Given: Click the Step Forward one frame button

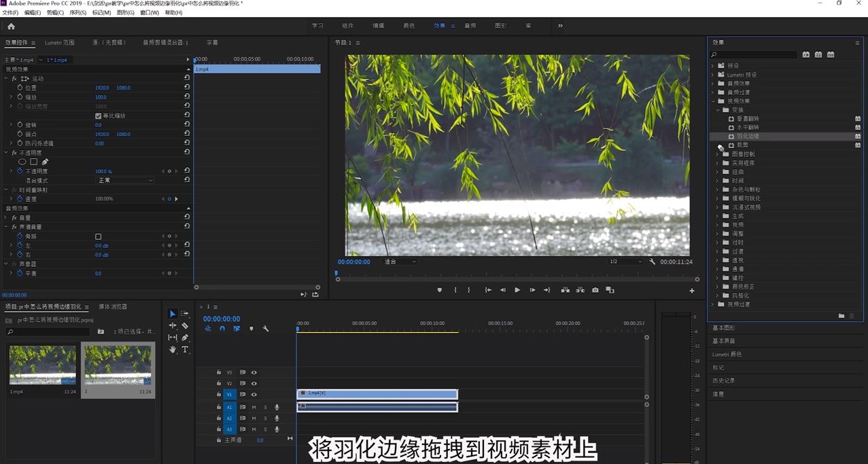Looking at the screenshot, I should click(x=532, y=290).
